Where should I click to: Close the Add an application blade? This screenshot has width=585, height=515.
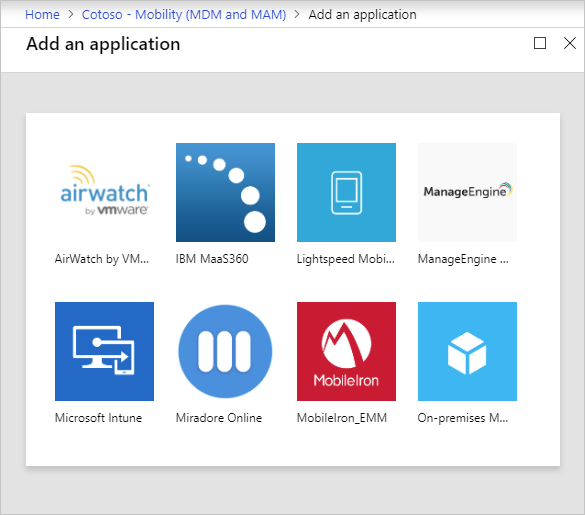pyautogui.click(x=570, y=43)
